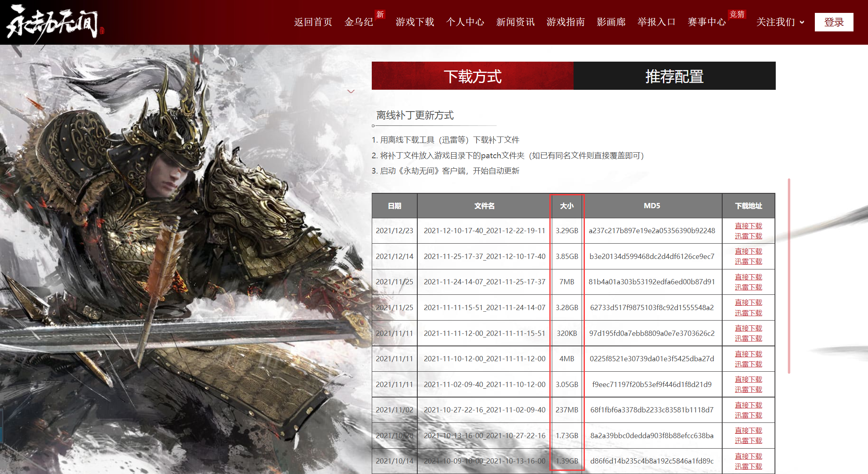Viewport: 868px width, 474px height.
Task: Click 直接下载 for the 1.73GB patch
Action: coord(748,431)
